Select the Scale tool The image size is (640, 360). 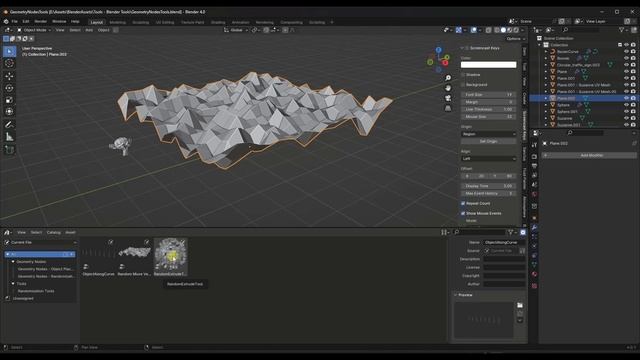pyautogui.click(x=9, y=100)
